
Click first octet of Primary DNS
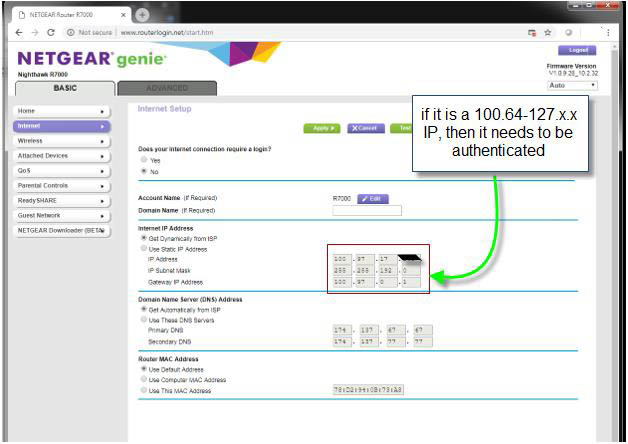(x=342, y=330)
